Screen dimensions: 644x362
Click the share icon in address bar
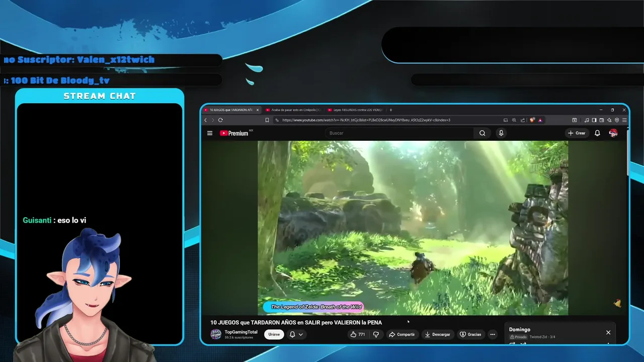523,120
